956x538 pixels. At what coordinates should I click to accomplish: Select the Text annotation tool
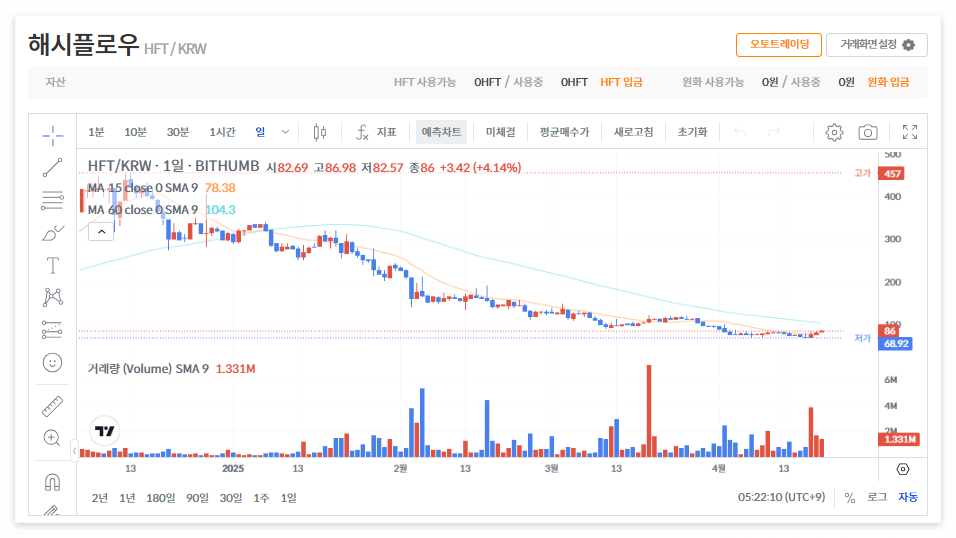[52, 265]
